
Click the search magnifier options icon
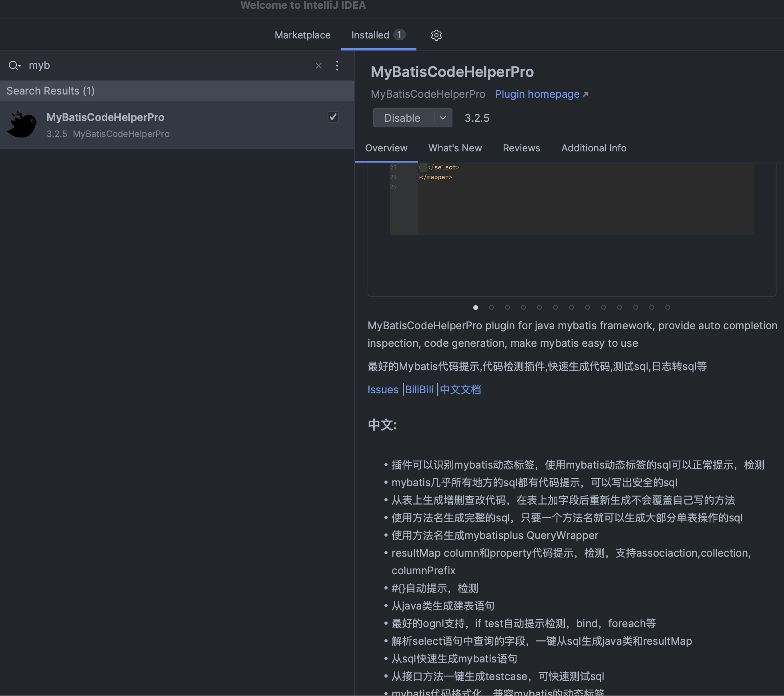14,65
